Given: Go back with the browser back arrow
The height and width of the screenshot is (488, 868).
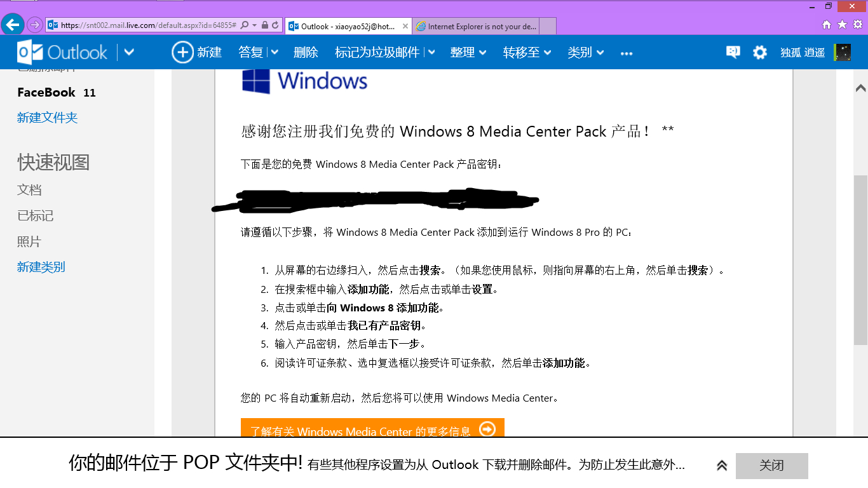Looking at the screenshot, I should (x=13, y=25).
